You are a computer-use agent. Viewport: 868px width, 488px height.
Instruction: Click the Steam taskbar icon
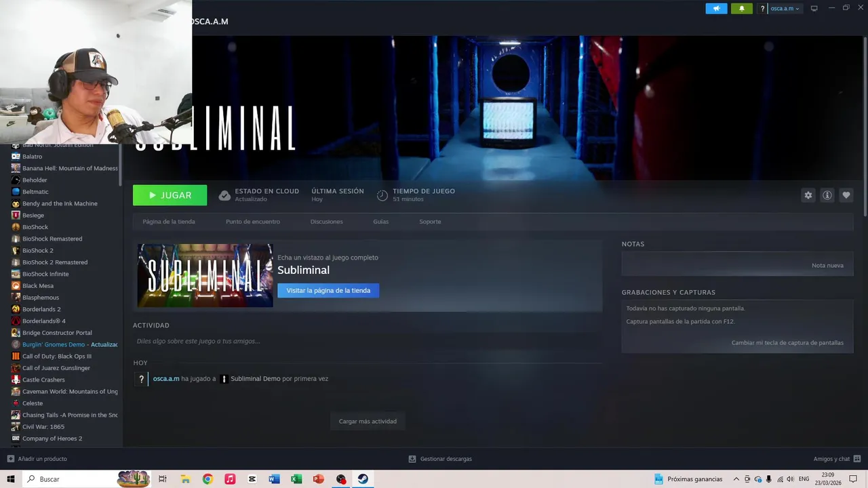[x=363, y=479]
